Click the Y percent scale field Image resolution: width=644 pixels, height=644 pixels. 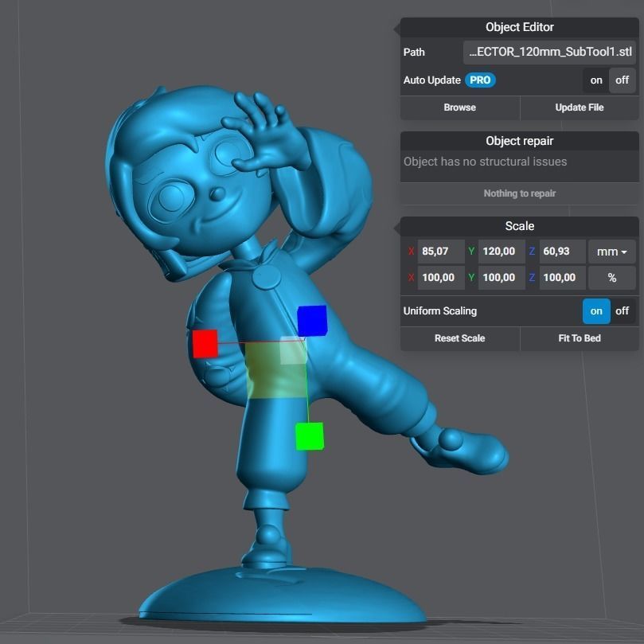click(x=502, y=278)
